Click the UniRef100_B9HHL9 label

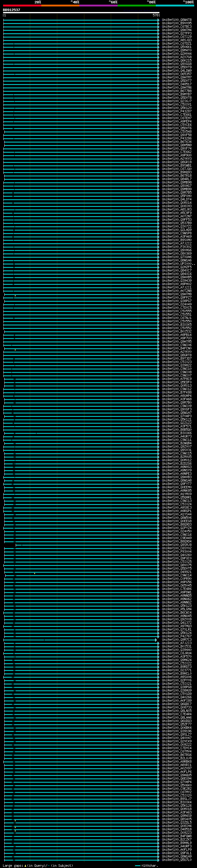click(176, 843)
